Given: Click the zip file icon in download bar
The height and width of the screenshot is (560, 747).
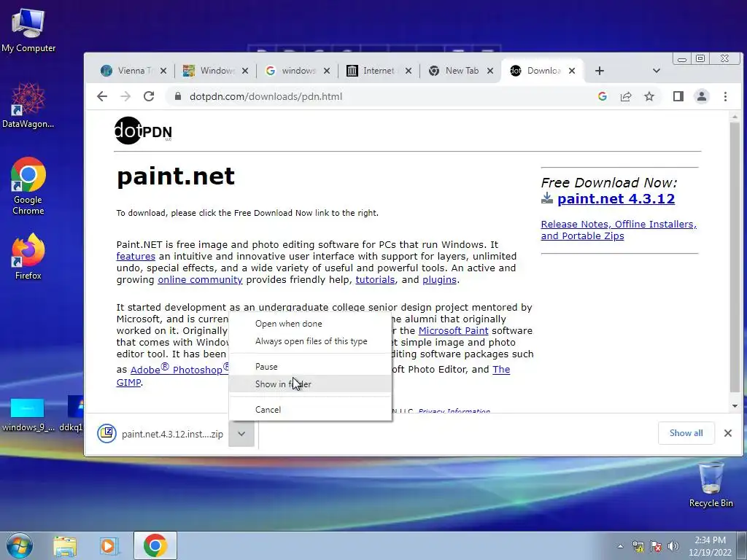Looking at the screenshot, I should coord(107,433).
